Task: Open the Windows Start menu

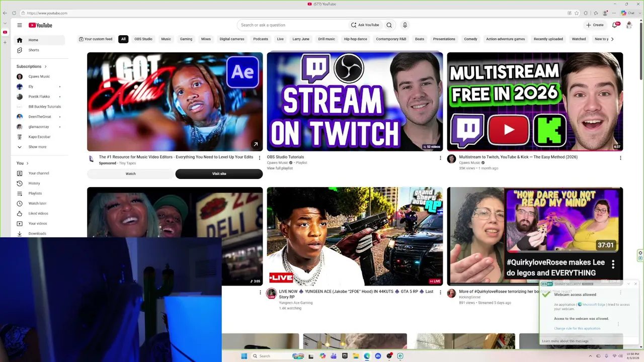Action: click(x=244, y=356)
